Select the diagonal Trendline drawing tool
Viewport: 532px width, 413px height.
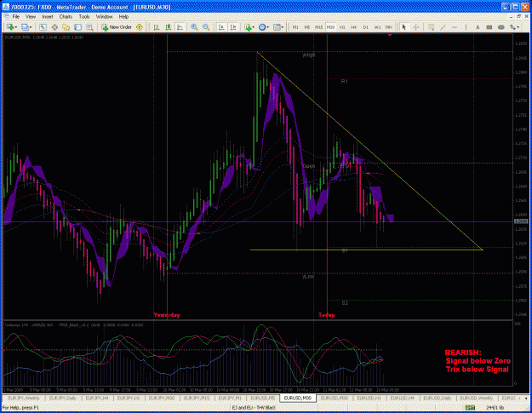443,27
